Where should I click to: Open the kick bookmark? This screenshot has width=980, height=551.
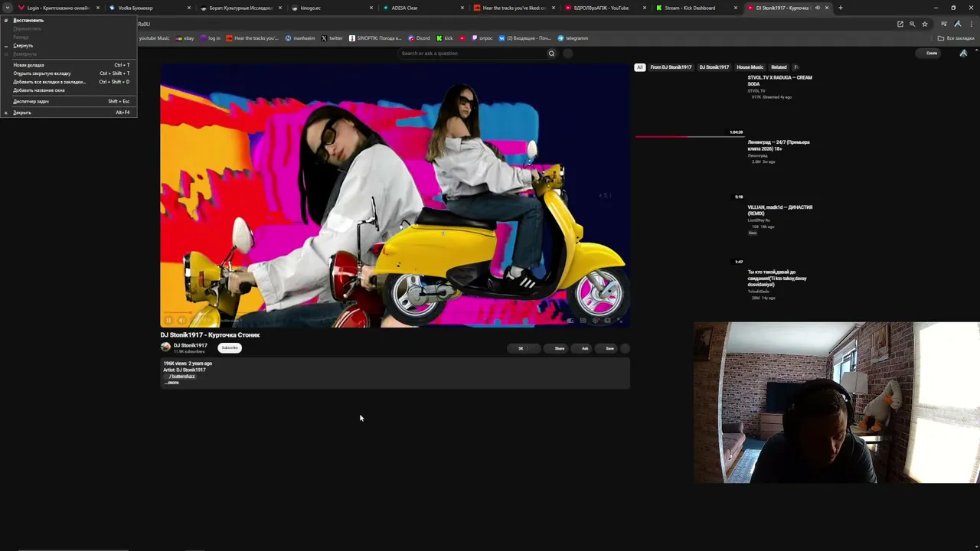(445, 38)
